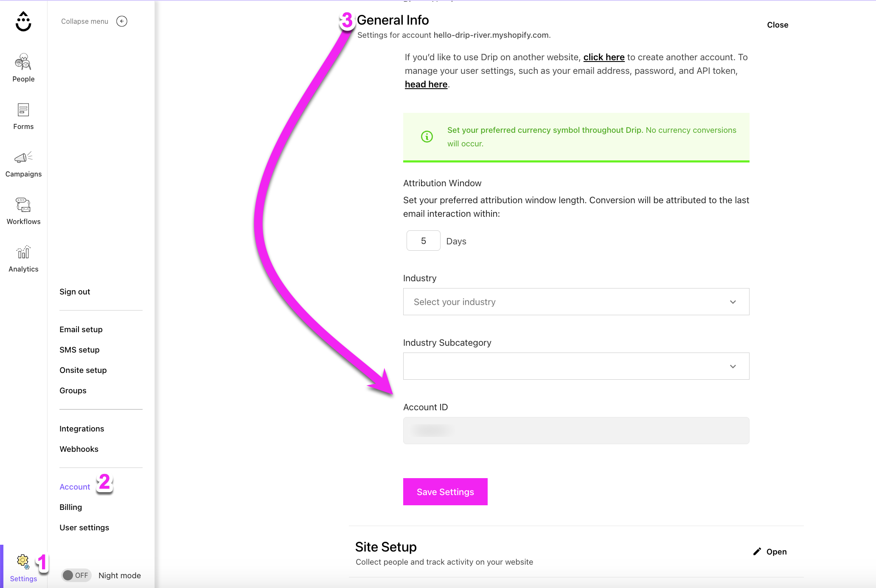
Task: Open the Select your industry dropdown
Action: 576,302
